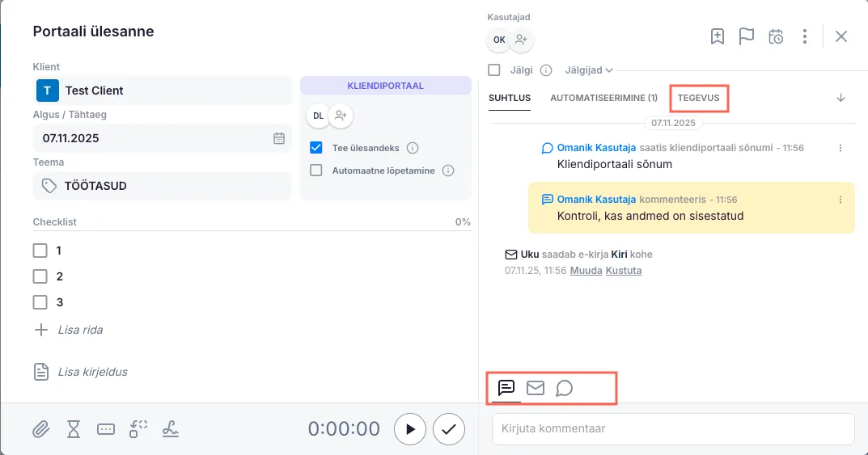The height and width of the screenshot is (455, 868).
Task: Click the Muuda link under the email
Action: point(586,271)
